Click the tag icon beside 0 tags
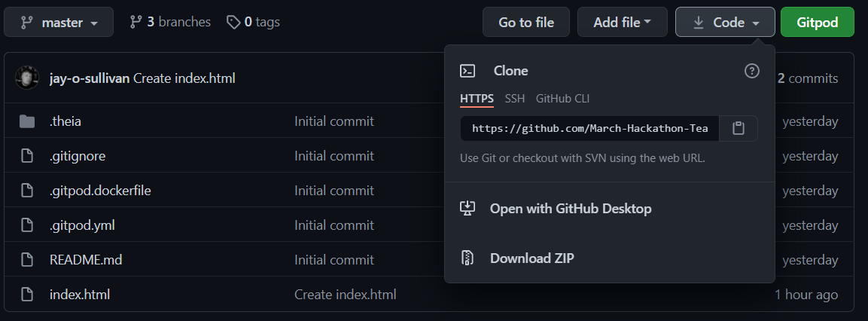Image resolution: width=868 pixels, height=321 pixels. (233, 22)
